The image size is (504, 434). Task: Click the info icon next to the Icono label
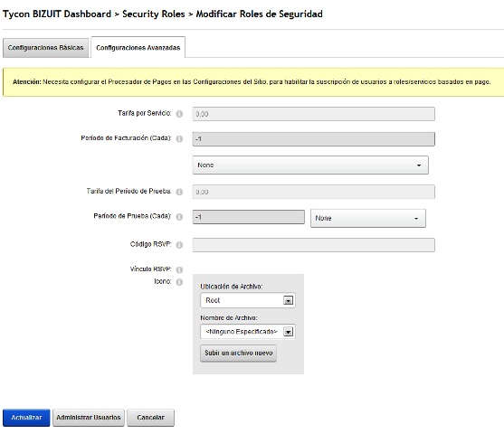point(179,282)
